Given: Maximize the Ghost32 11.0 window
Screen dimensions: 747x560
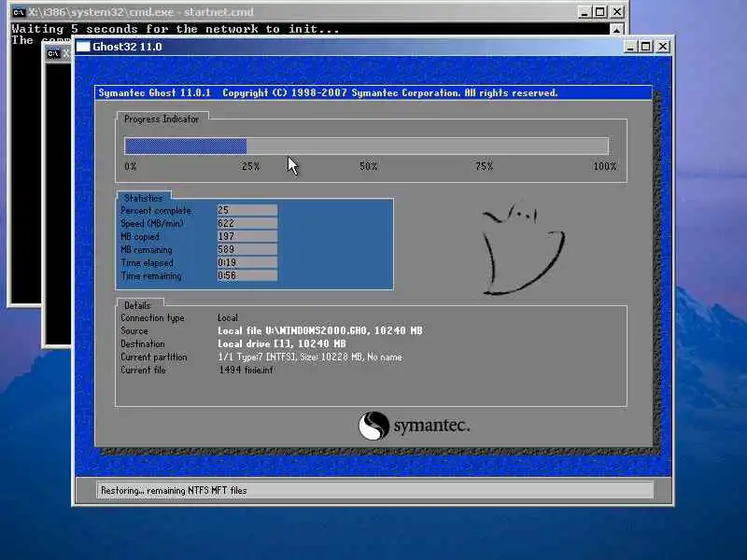Looking at the screenshot, I should point(646,47).
